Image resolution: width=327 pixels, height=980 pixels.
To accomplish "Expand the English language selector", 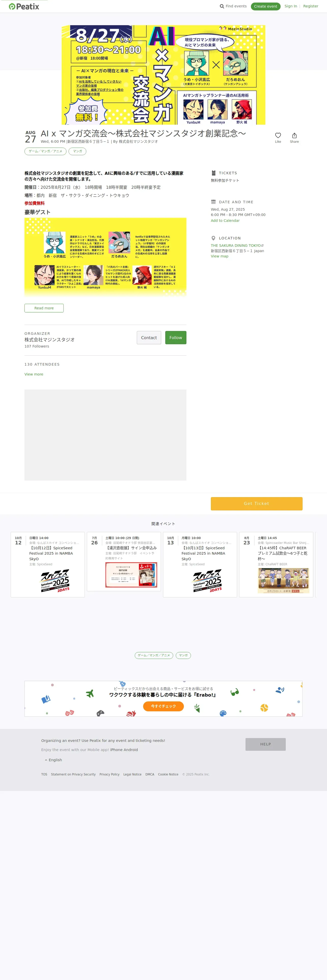I will point(53,760).
